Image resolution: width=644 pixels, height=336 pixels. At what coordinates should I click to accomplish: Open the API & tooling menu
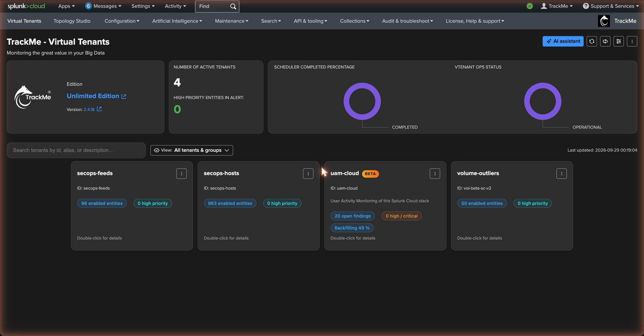(310, 21)
